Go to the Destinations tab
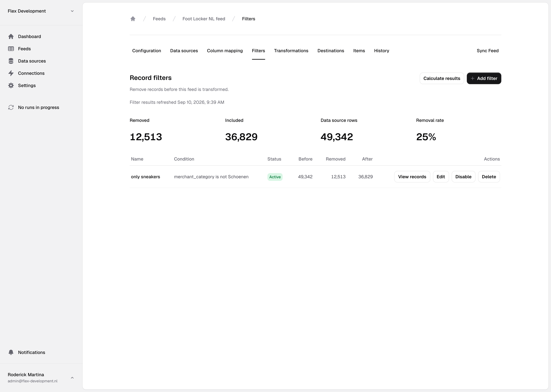 click(x=331, y=51)
